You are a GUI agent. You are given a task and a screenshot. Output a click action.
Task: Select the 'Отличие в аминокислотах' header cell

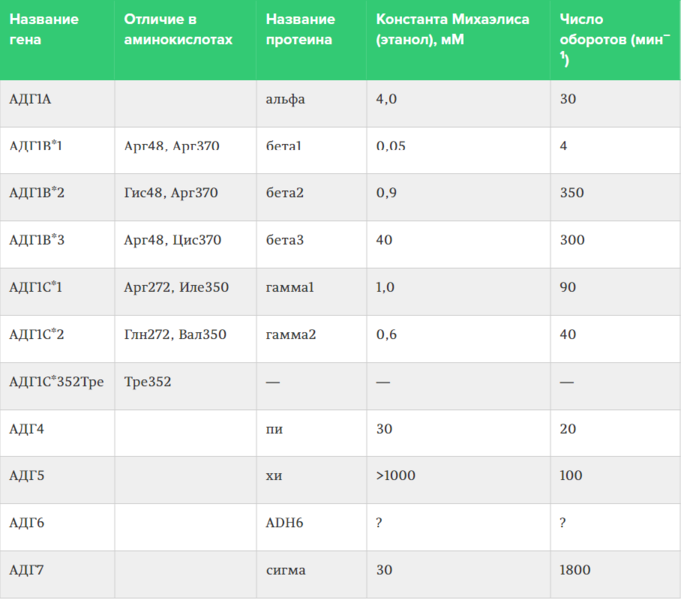[x=185, y=40]
